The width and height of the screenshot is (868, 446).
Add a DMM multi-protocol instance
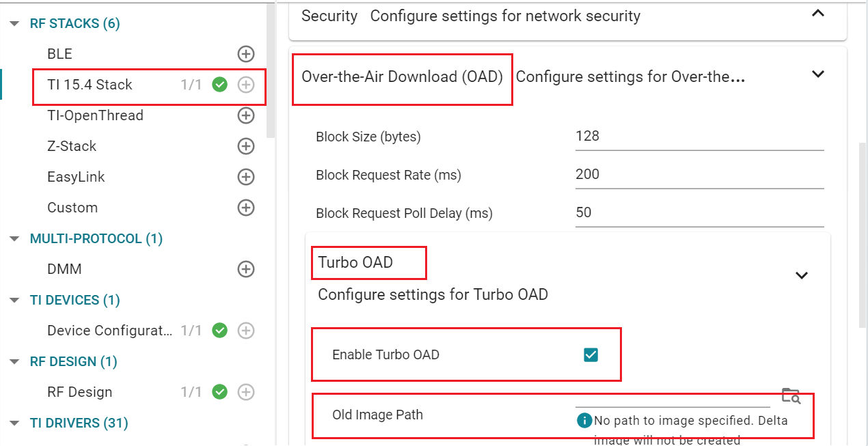tap(245, 269)
